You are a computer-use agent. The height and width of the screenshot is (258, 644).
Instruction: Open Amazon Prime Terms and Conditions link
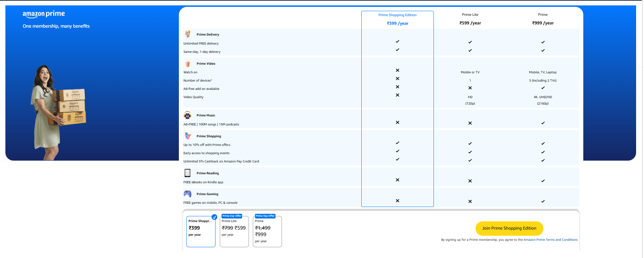pyautogui.click(x=550, y=240)
